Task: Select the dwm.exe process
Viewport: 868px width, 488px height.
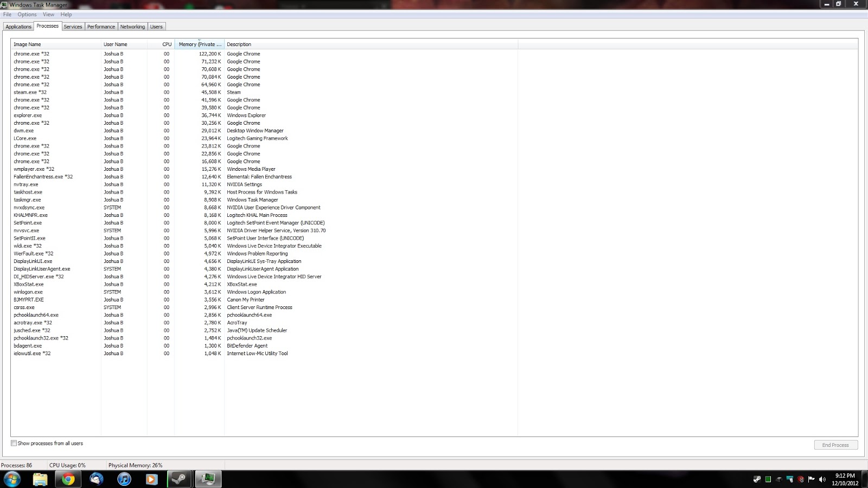Action: click(23, 131)
